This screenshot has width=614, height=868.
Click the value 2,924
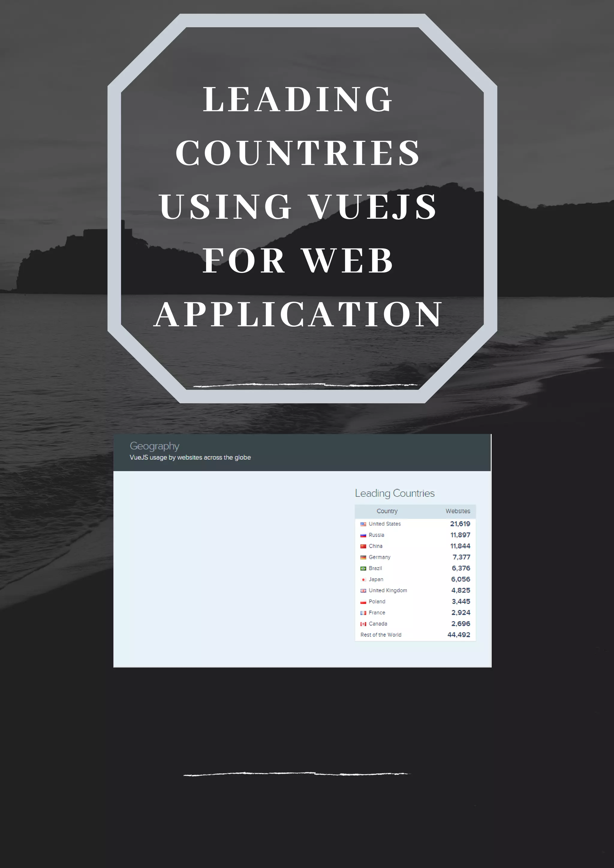461,612
